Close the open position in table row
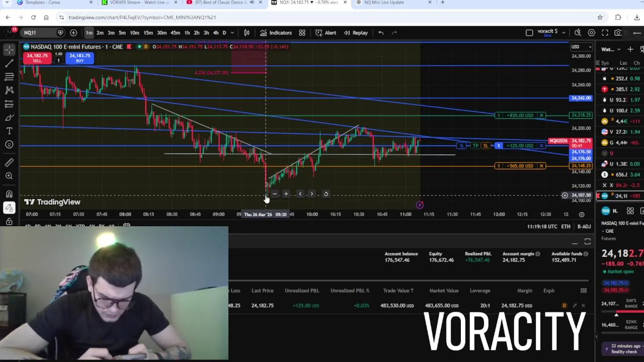 [x=583, y=306]
